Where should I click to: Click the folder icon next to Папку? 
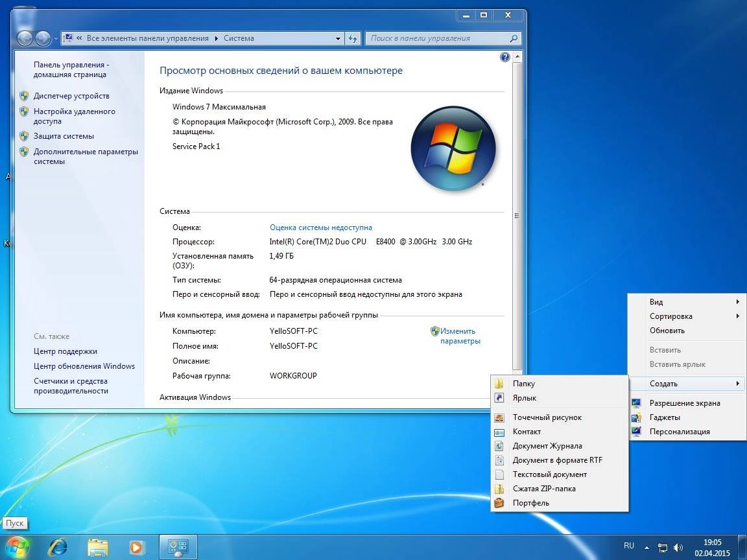[499, 384]
